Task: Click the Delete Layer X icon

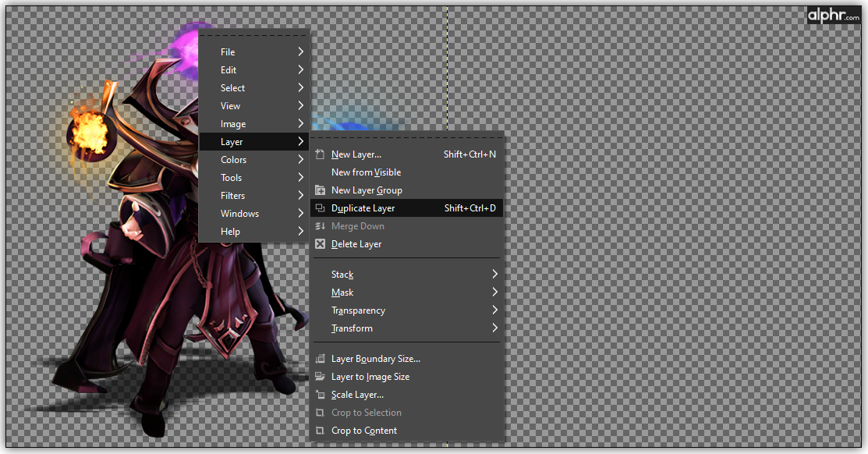Action: [x=320, y=244]
